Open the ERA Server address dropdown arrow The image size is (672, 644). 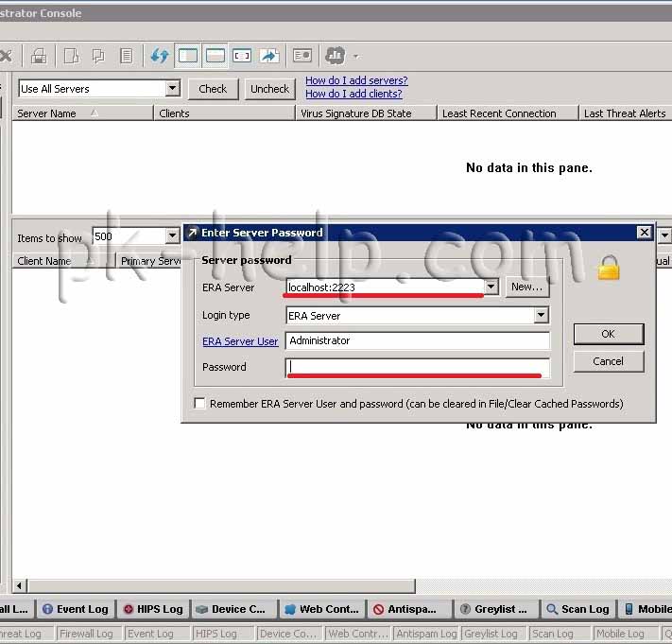point(491,287)
